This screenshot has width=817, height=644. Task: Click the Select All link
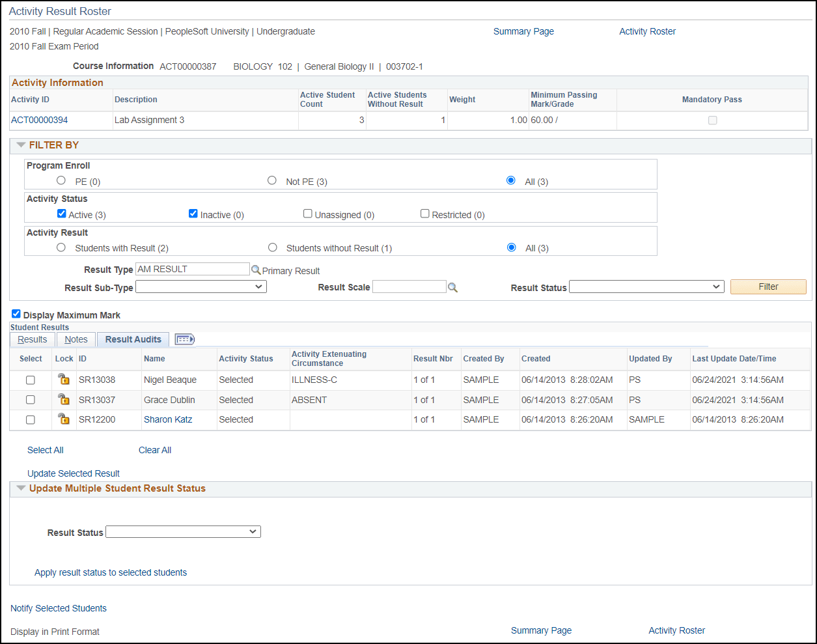[46, 450]
